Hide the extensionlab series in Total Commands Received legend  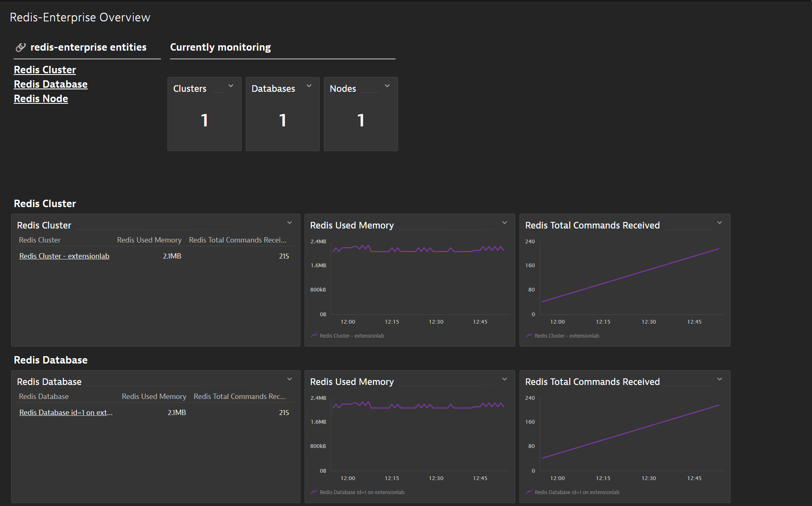point(567,336)
